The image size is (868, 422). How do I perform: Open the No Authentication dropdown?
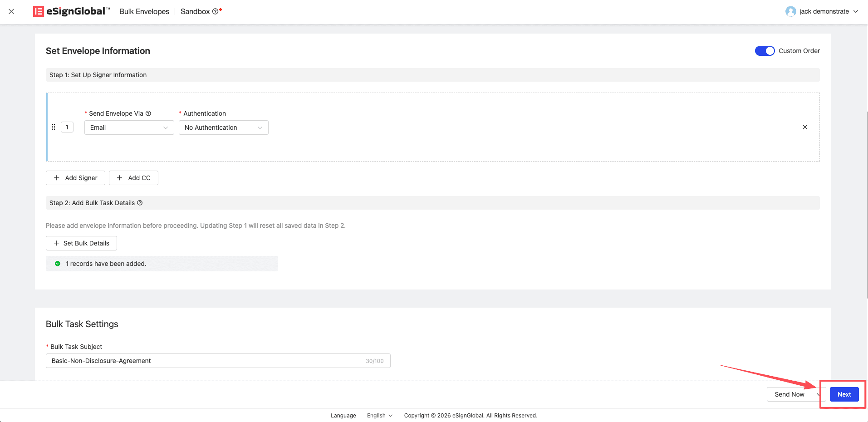pyautogui.click(x=223, y=128)
